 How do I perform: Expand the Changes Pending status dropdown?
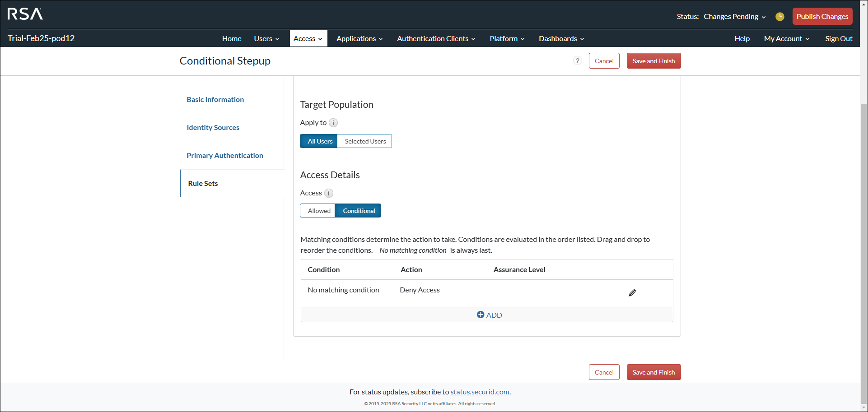[x=734, y=16]
